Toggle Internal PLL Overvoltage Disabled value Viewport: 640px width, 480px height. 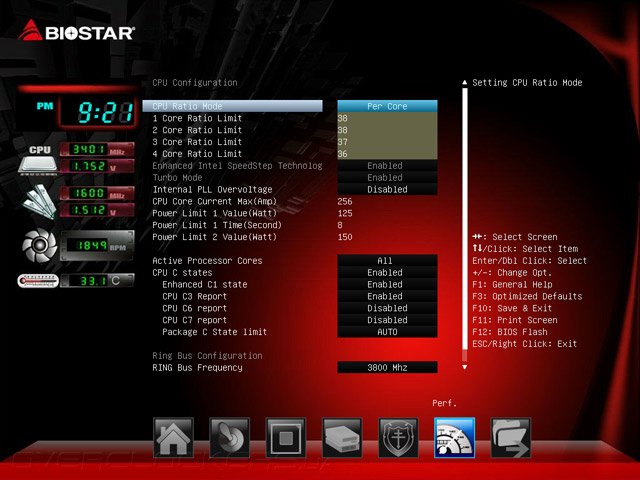387,189
